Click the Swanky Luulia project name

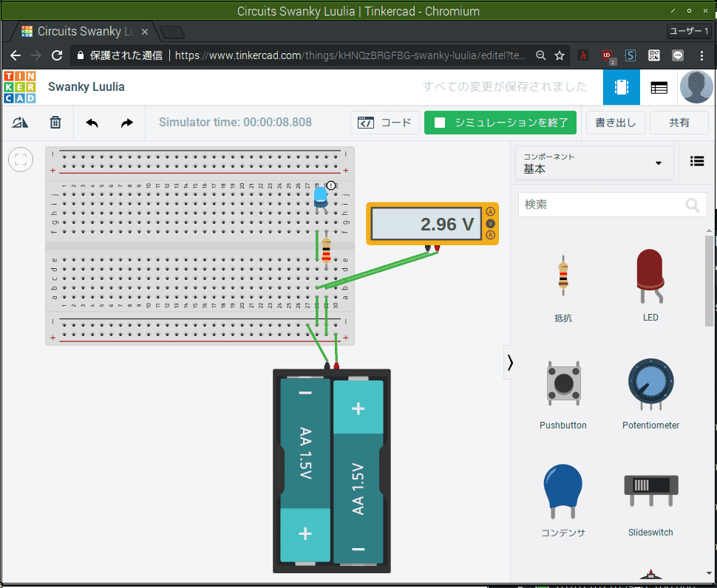tap(86, 87)
